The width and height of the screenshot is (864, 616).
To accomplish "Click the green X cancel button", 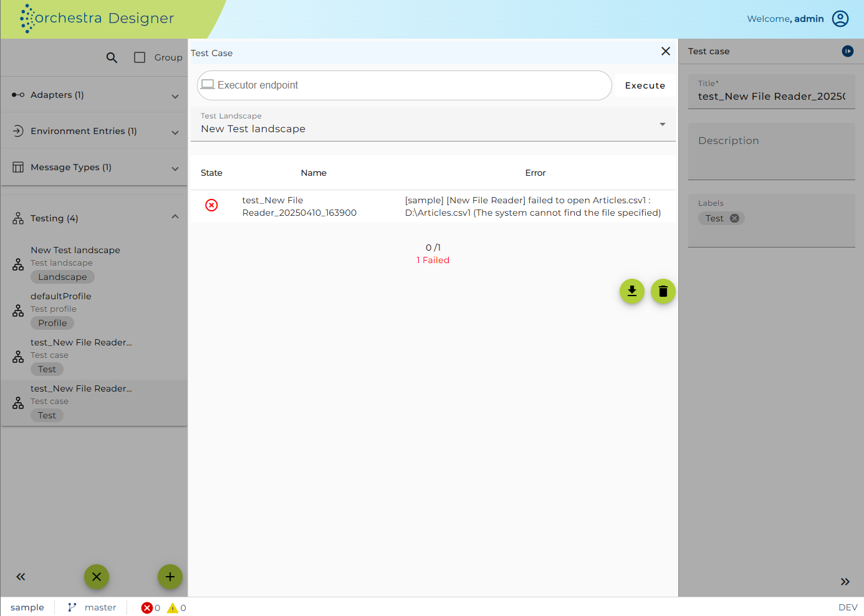I will [97, 577].
